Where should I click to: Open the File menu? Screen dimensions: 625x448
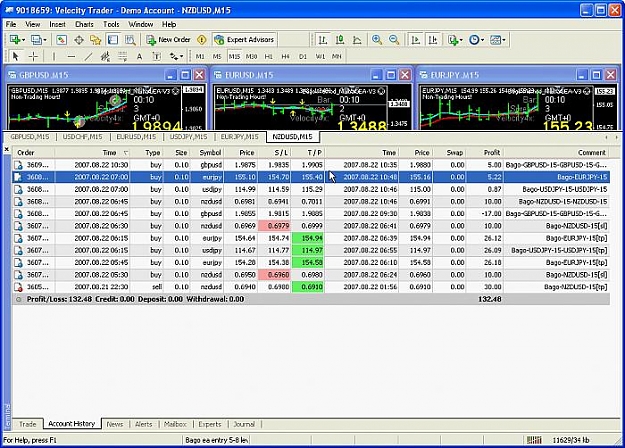(11, 24)
